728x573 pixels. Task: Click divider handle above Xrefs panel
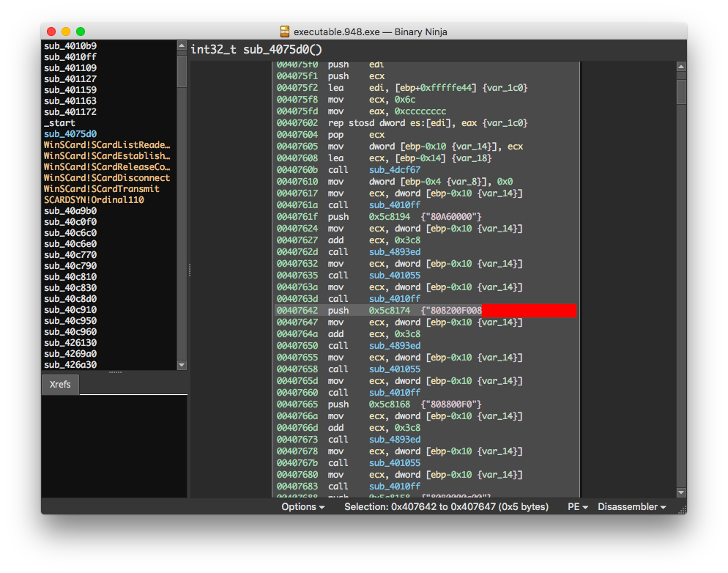click(115, 372)
